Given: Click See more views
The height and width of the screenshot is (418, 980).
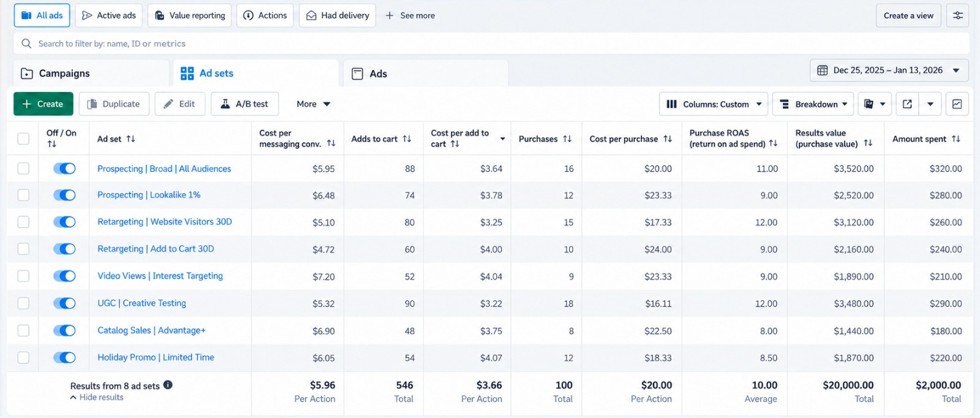Looking at the screenshot, I should [410, 15].
